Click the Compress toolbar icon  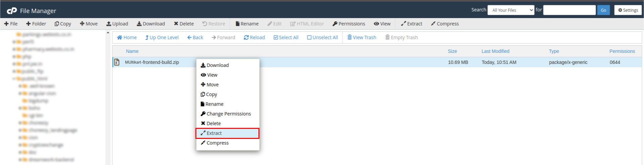point(433,24)
